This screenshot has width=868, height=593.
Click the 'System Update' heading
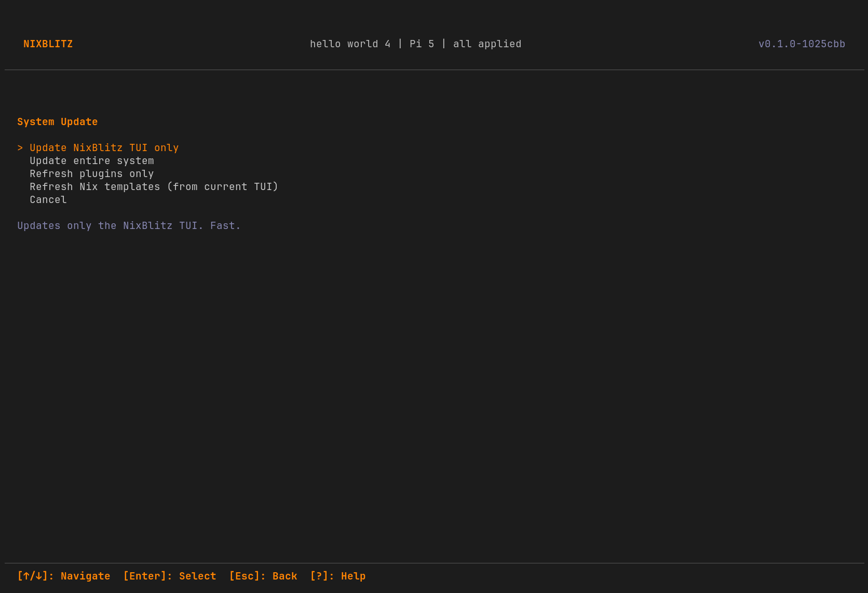(58, 122)
